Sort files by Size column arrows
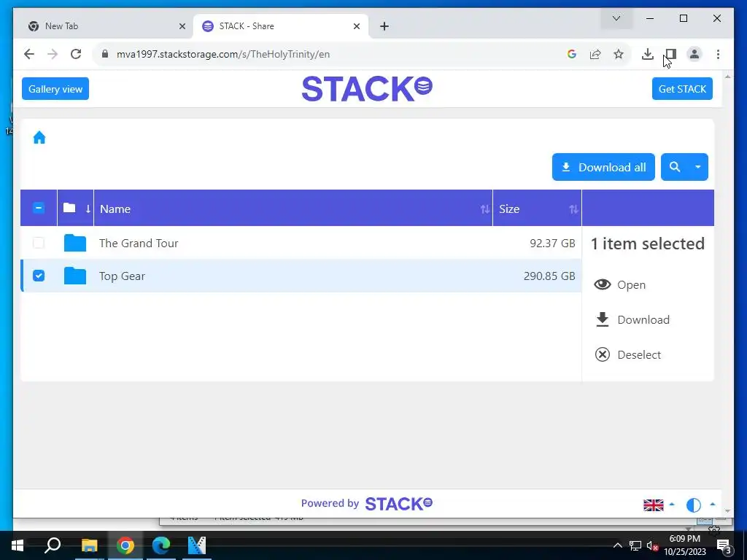This screenshot has width=747, height=560. (573, 209)
